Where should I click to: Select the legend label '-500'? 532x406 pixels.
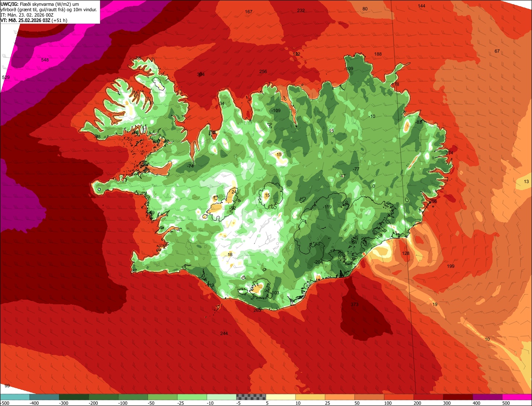tap(5, 403)
